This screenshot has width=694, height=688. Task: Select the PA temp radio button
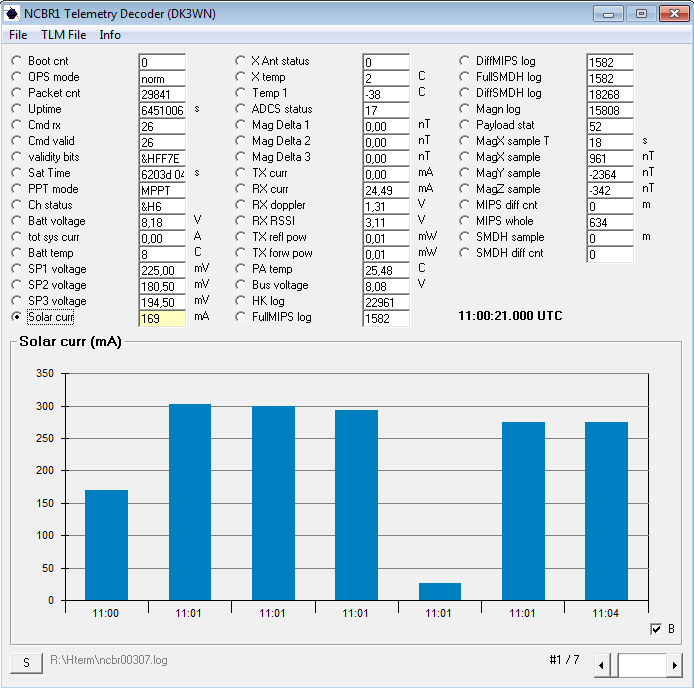(241, 269)
